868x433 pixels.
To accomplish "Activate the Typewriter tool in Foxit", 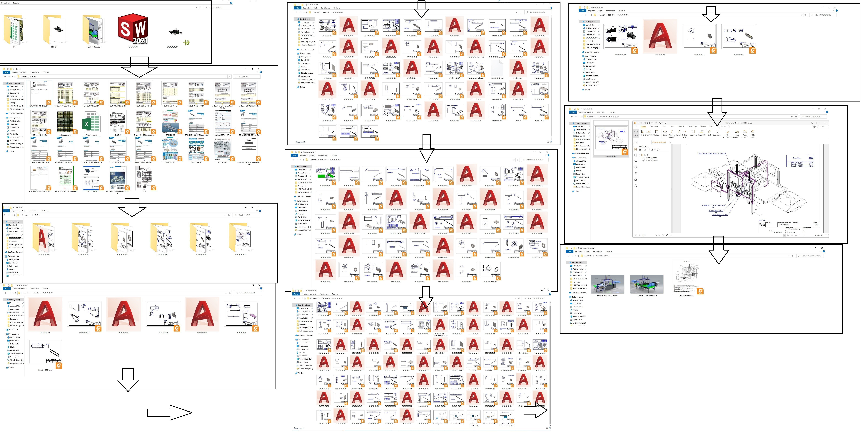I will [x=693, y=133].
